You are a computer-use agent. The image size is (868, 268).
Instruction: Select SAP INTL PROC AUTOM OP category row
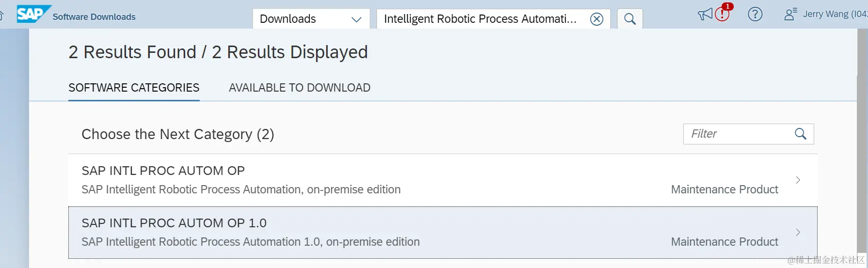339,180
